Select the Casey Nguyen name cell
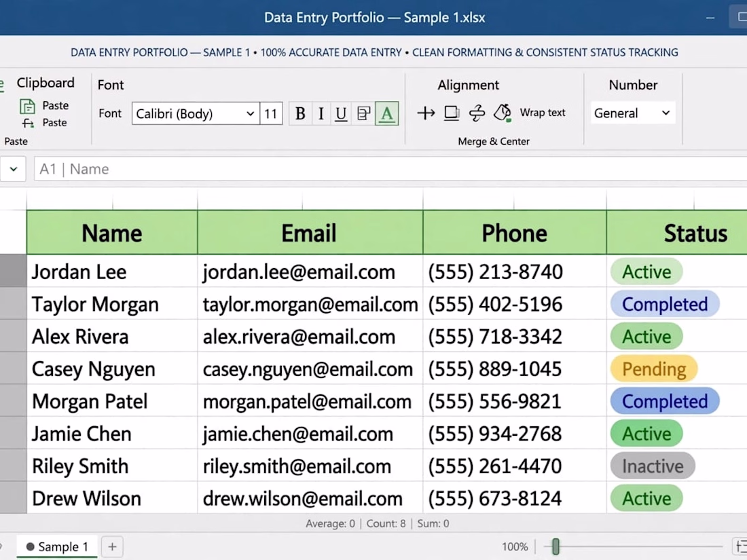Screen dimensions: 747x560 click(112, 369)
